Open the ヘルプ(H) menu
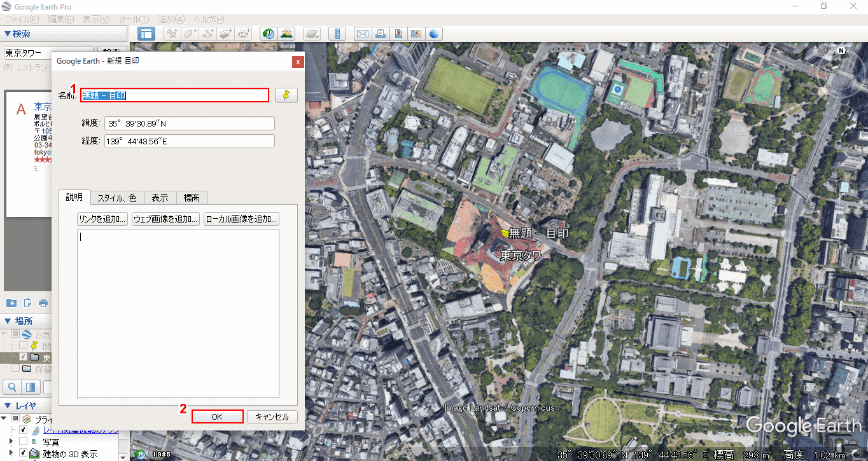 [209, 19]
